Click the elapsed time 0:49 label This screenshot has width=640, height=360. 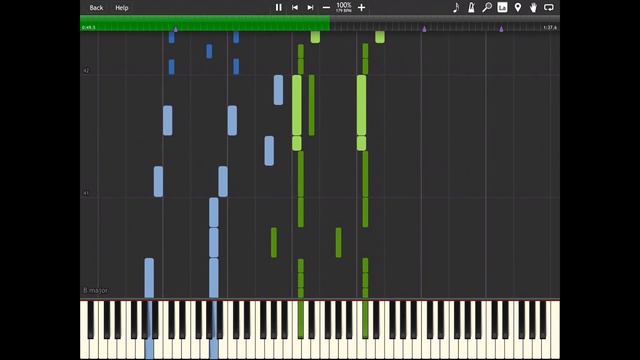click(x=89, y=28)
